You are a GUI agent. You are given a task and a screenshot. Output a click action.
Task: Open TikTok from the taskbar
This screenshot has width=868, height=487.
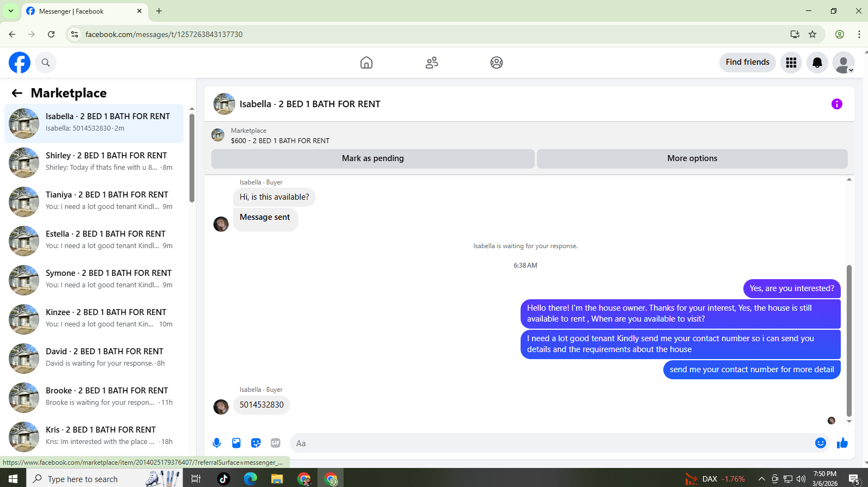223,479
